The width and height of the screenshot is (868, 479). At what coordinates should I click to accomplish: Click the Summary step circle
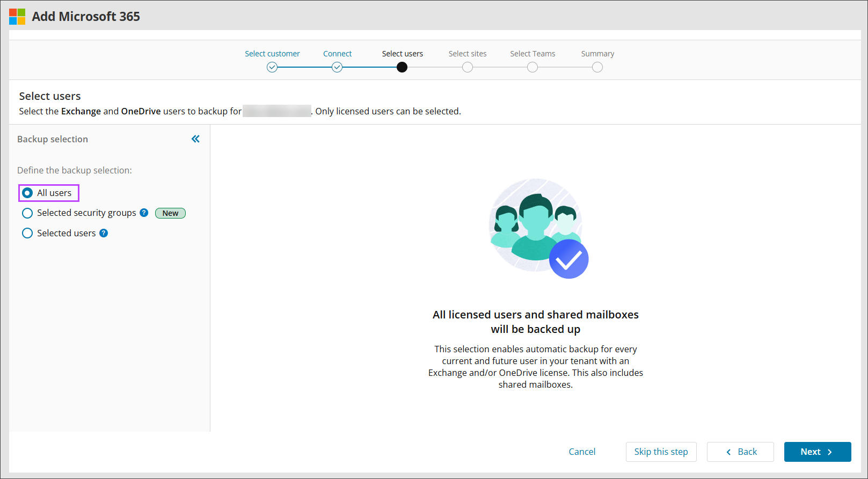pyautogui.click(x=597, y=67)
